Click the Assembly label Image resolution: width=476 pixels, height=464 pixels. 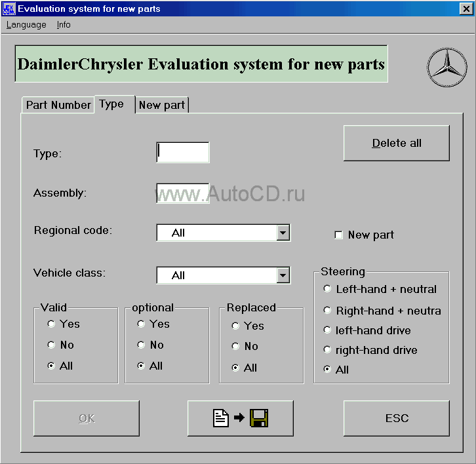coord(60,193)
